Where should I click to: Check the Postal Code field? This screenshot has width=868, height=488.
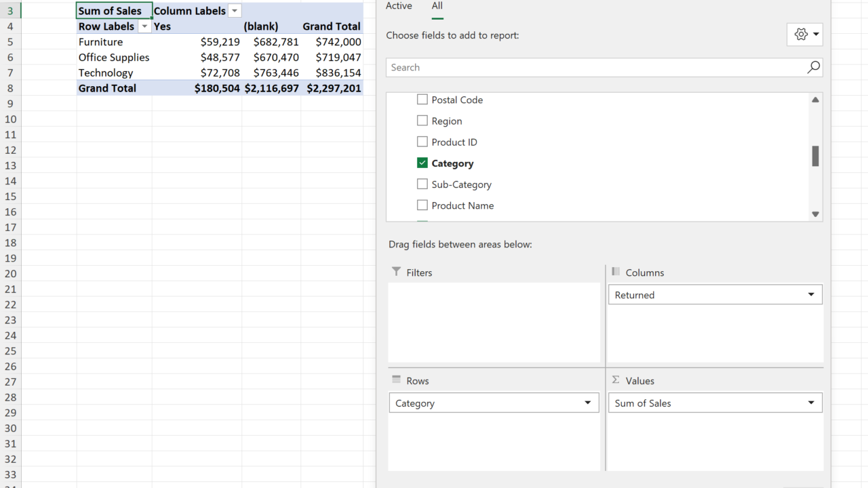[422, 100]
